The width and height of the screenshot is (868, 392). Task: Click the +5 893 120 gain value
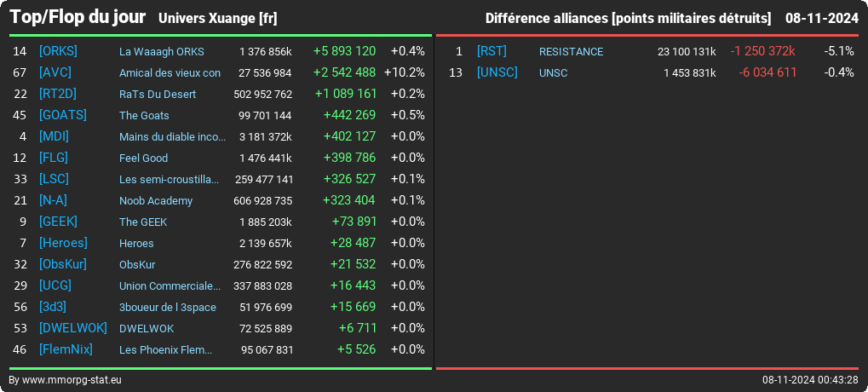(x=344, y=51)
